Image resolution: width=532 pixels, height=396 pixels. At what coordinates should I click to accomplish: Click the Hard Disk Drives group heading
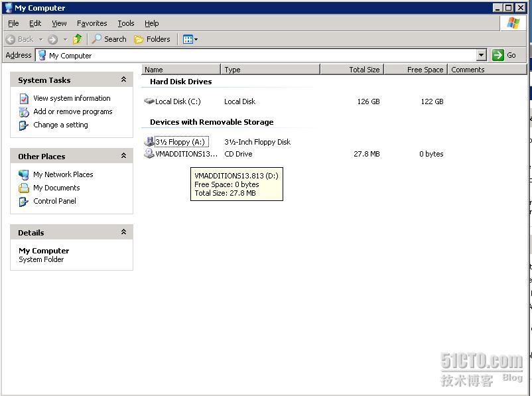pos(181,82)
